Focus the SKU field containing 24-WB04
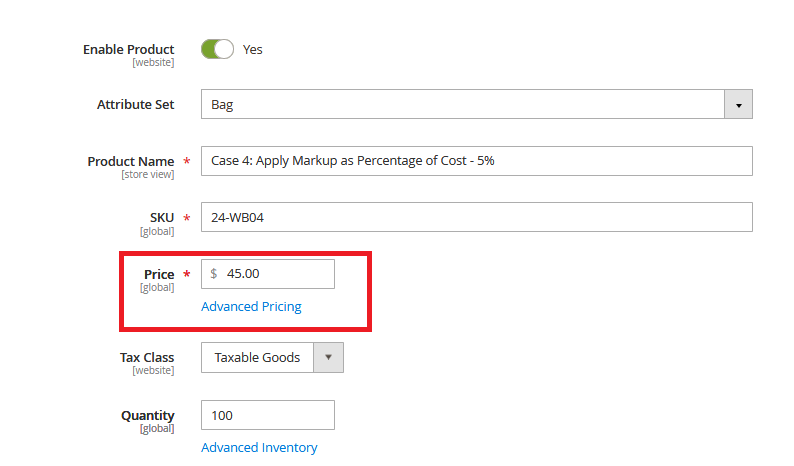This screenshot has height=466, width=794. coord(476,217)
